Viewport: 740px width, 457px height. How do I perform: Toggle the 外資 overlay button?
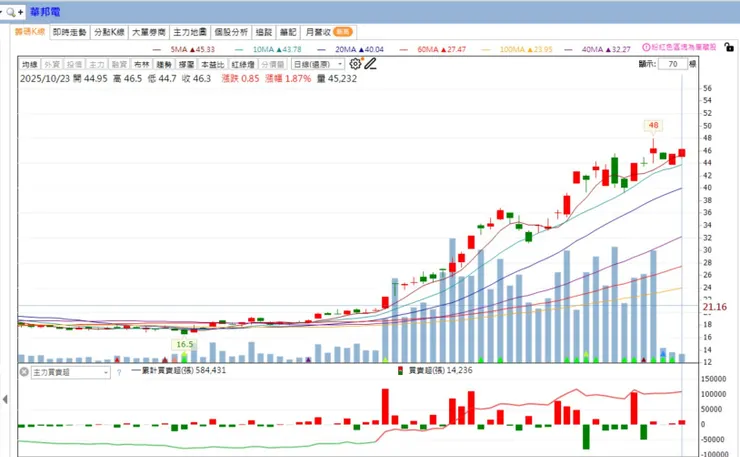[x=52, y=64]
